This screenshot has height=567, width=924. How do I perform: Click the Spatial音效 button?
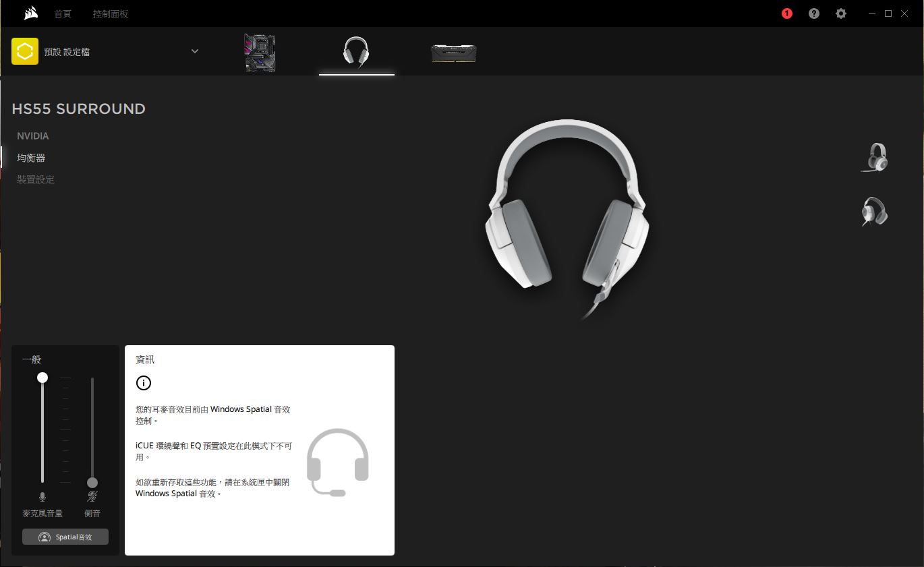65,537
